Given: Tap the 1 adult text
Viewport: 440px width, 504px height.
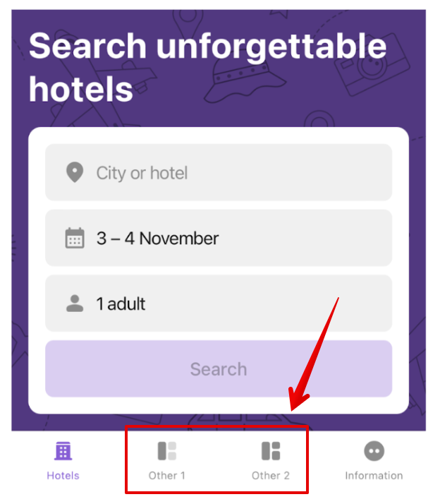Looking at the screenshot, I should pos(121,304).
